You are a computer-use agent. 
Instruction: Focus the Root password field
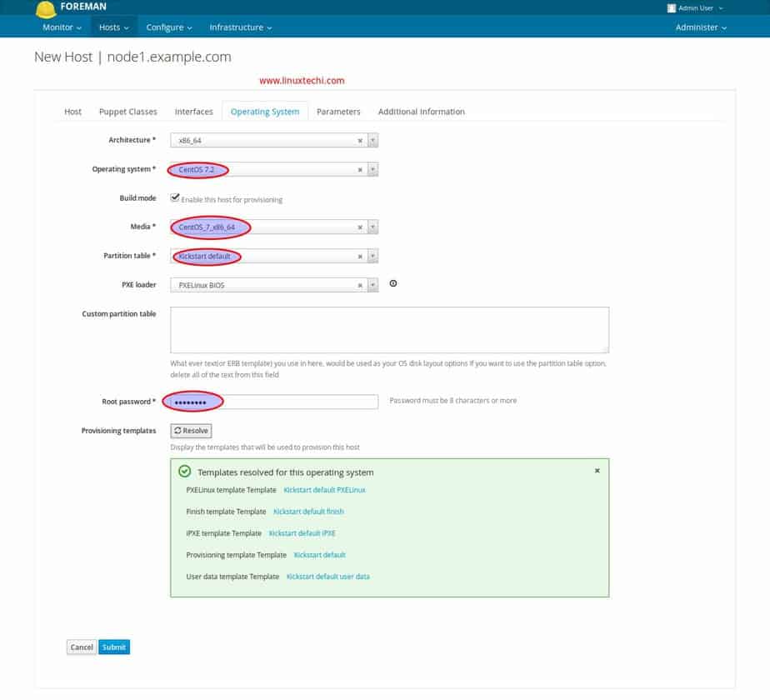(274, 402)
